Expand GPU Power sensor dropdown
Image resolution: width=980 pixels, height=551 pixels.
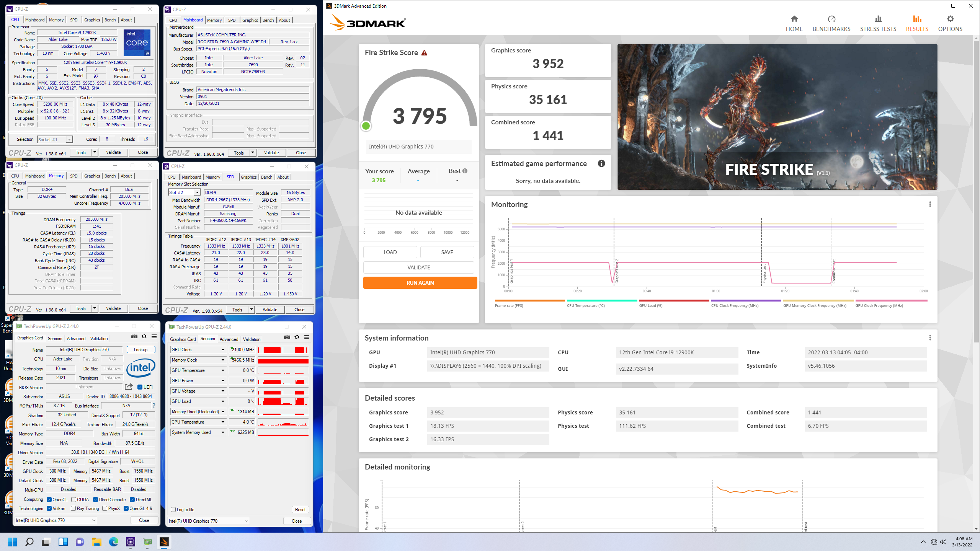tap(223, 381)
